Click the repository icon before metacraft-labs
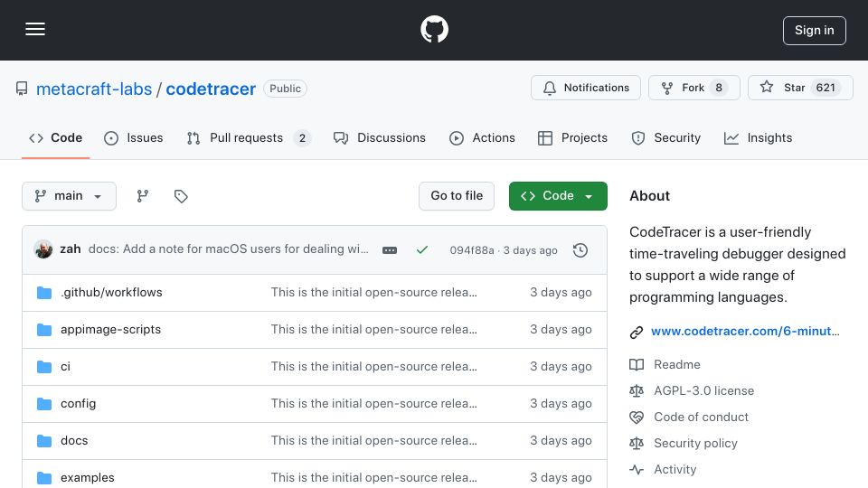This screenshot has width=868, height=488. pyautogui.click(x=22, y=89)
